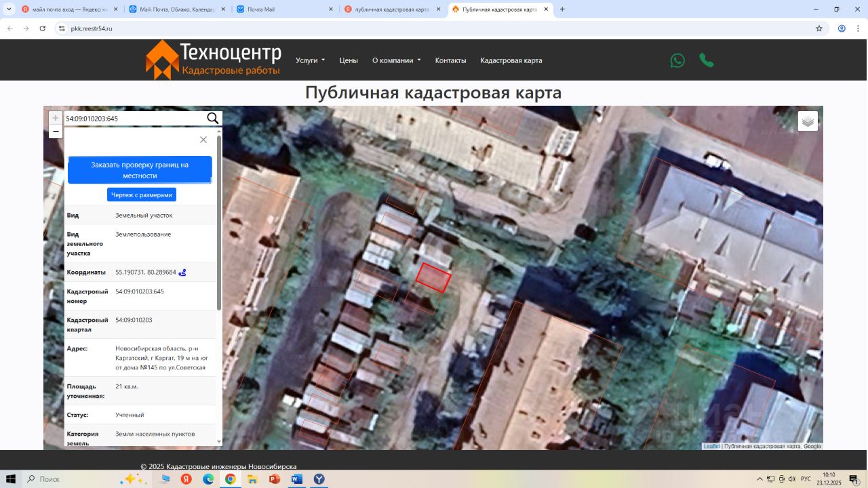Image resolution: width=868 pixels, height=488 pixels.
Task: Reload the page in the browser
Action: 43,28
